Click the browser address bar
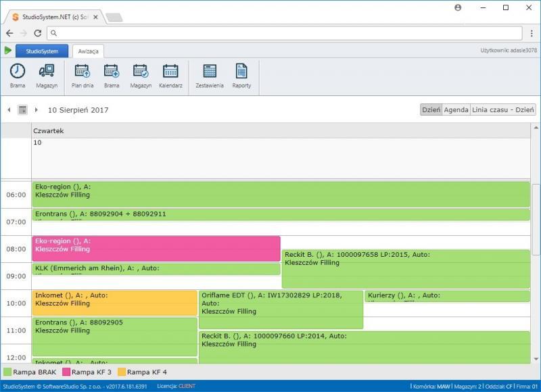 (x=285, y=33)
